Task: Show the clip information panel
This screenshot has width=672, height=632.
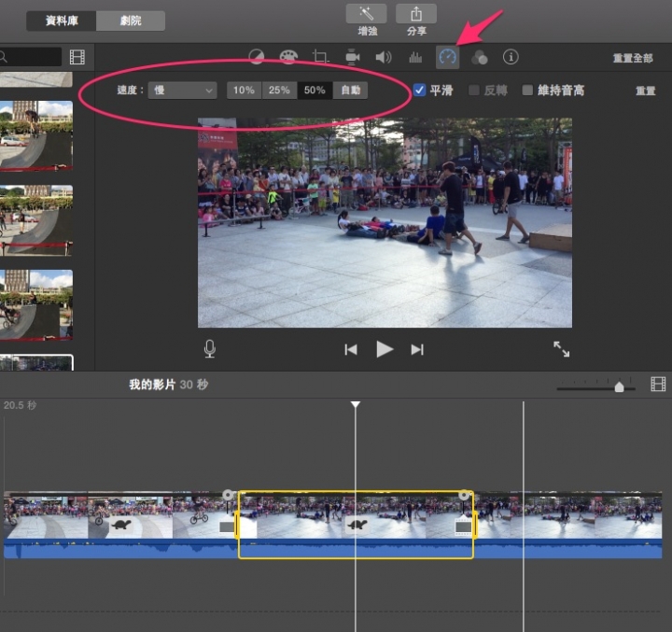Action: [511, 57]
